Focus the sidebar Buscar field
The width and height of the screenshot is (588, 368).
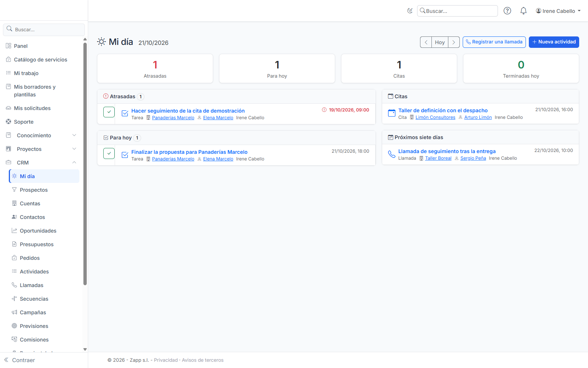click(44, 29)
